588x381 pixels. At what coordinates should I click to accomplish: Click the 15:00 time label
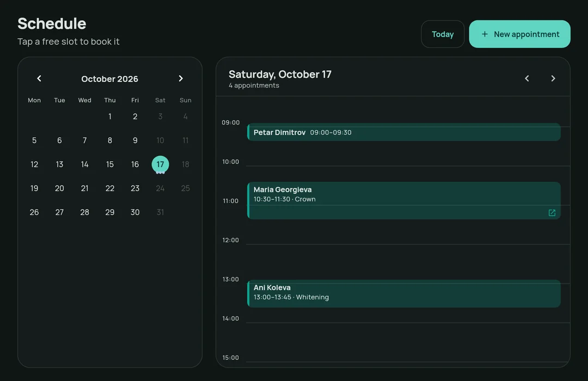point(231,358)
